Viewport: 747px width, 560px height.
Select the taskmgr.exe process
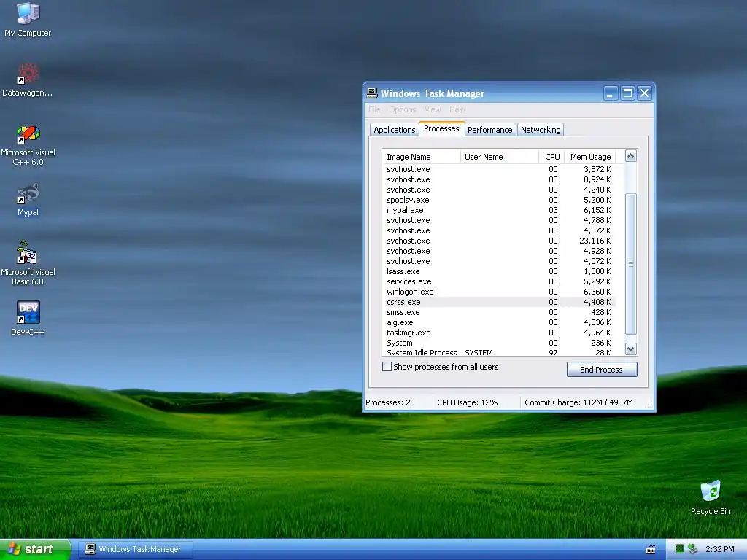(x=499, y=332)
